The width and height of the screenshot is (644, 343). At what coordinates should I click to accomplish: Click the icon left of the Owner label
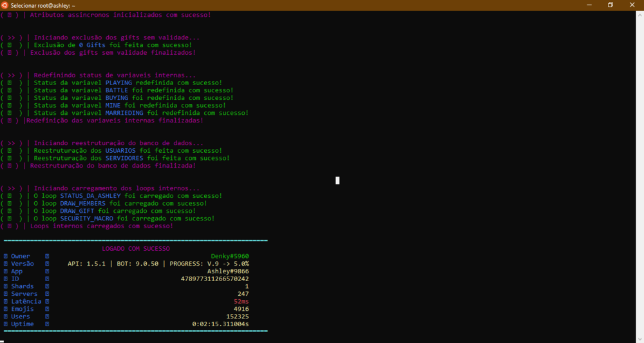[6, 257]
